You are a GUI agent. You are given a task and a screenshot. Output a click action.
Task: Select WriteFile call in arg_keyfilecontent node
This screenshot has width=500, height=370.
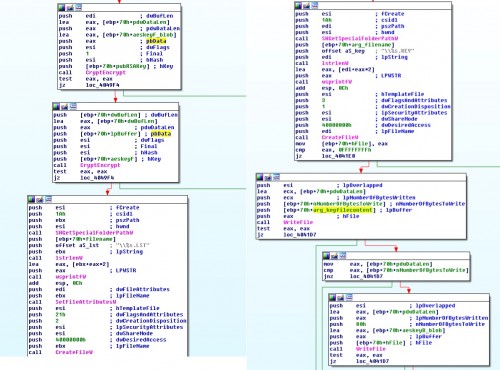click(x=298, y=222)
